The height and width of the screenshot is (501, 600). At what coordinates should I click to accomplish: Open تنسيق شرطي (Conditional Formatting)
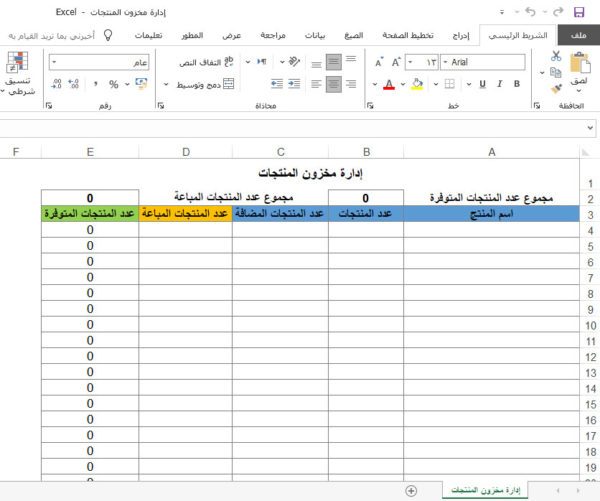pos(18,73)
